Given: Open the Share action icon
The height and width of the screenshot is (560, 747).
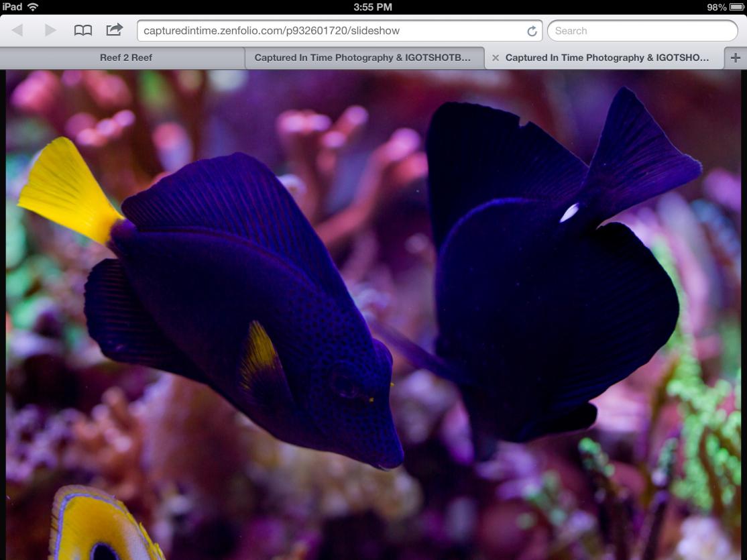Looking at the screenshot, I should (x=115, y=30).
